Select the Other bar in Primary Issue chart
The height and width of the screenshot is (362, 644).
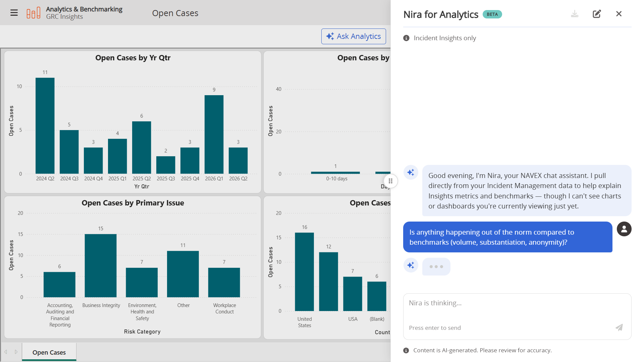pos(183,274)
